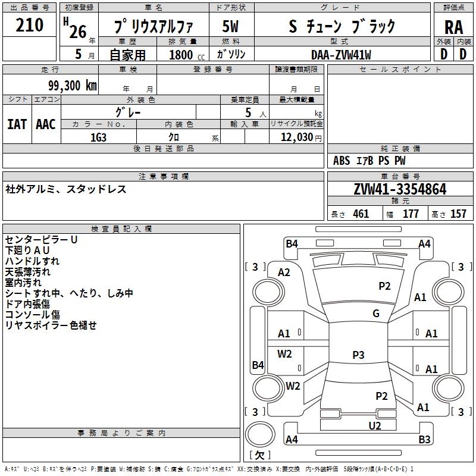Select the シート すれ中、へたり、しみ中 line
The width and height of the screenshot is (476, 476).
69,293
